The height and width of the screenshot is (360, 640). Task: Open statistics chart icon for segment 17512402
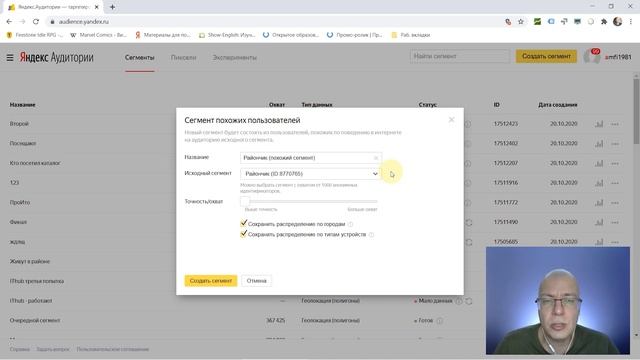click(599, 144)
